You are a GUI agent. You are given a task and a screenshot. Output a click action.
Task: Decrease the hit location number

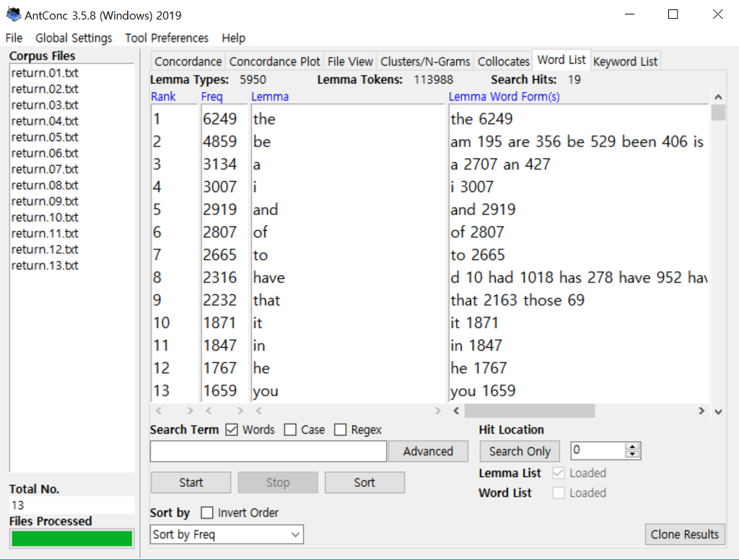tap(632, 455)
